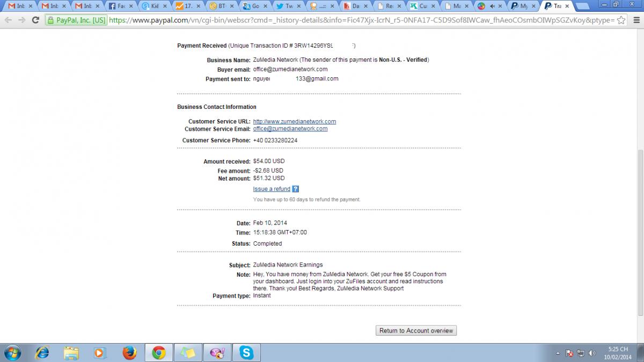Open the network tray icon
644x362 pixels.
[x=581, y=353]
